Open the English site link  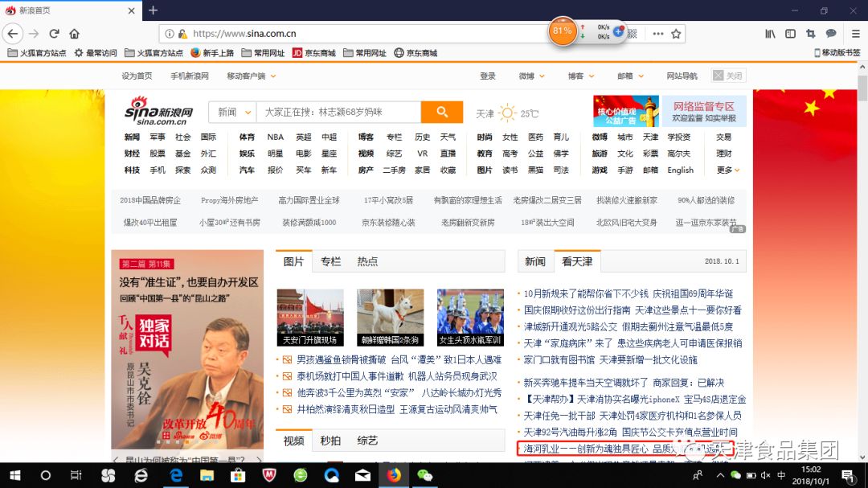[x=681, y=170]
